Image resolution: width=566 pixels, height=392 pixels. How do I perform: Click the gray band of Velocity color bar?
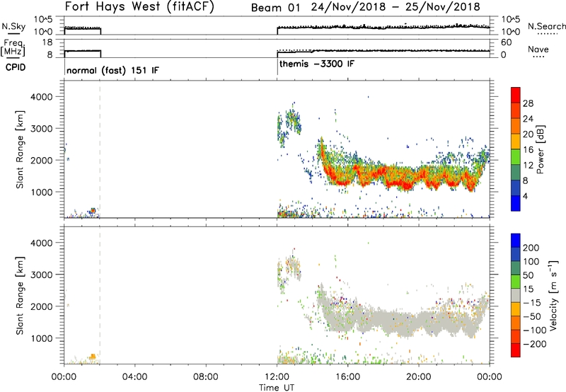click(x=516, y=296)
